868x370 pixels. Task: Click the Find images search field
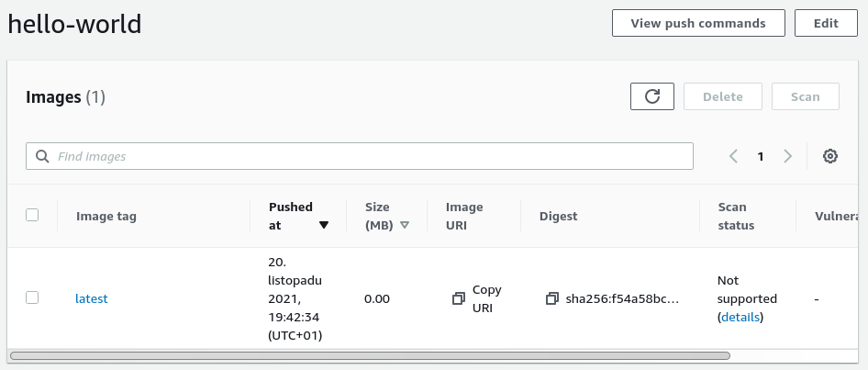(x=367, y=156)
